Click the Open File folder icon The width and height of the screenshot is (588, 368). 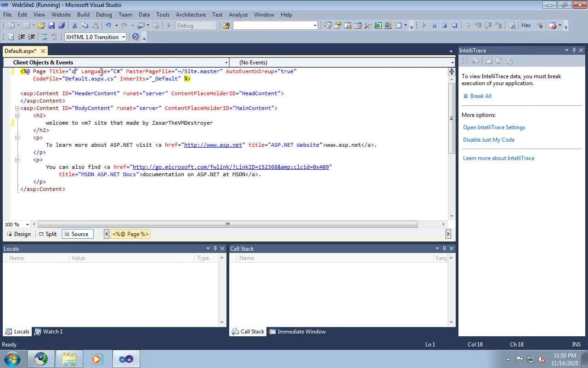pyautogui.click(x=41, y=26)
